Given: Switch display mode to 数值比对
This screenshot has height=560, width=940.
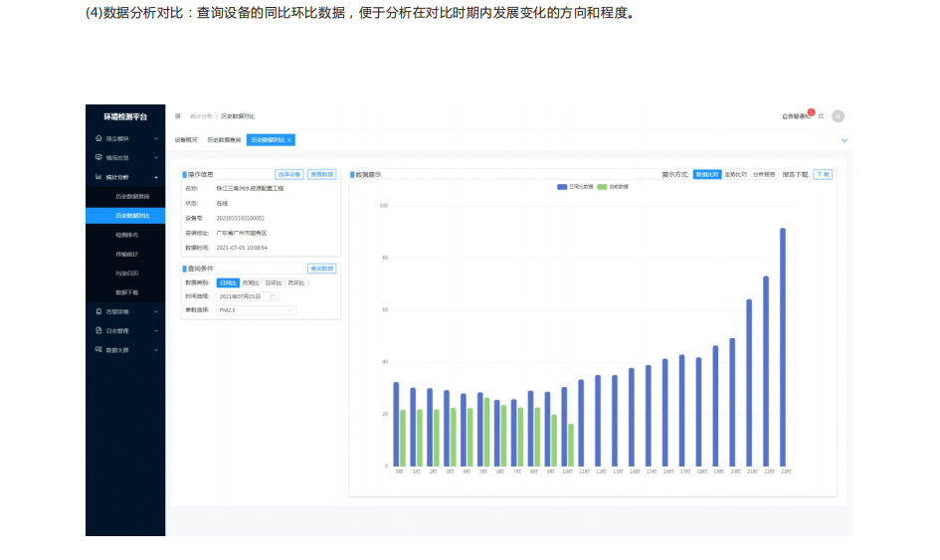Looking at the screenshot, I should click(x=707, y=174).
